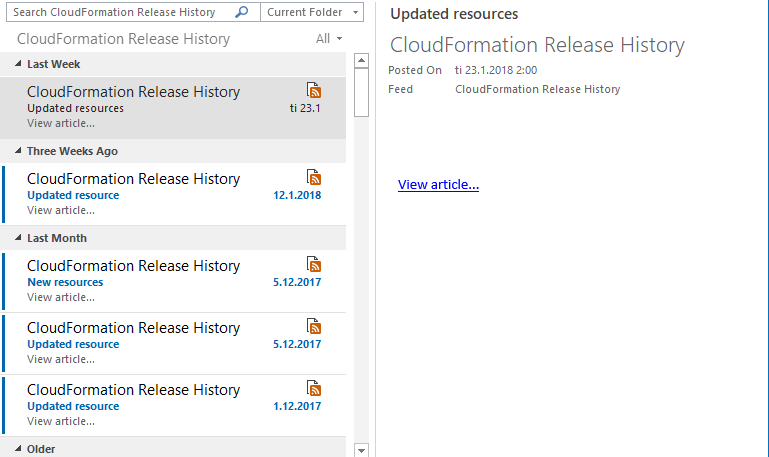Screen dimensions: 769x457
Task: Select the Updated resource item dated 12.1.2018
Action: [173, 194]
